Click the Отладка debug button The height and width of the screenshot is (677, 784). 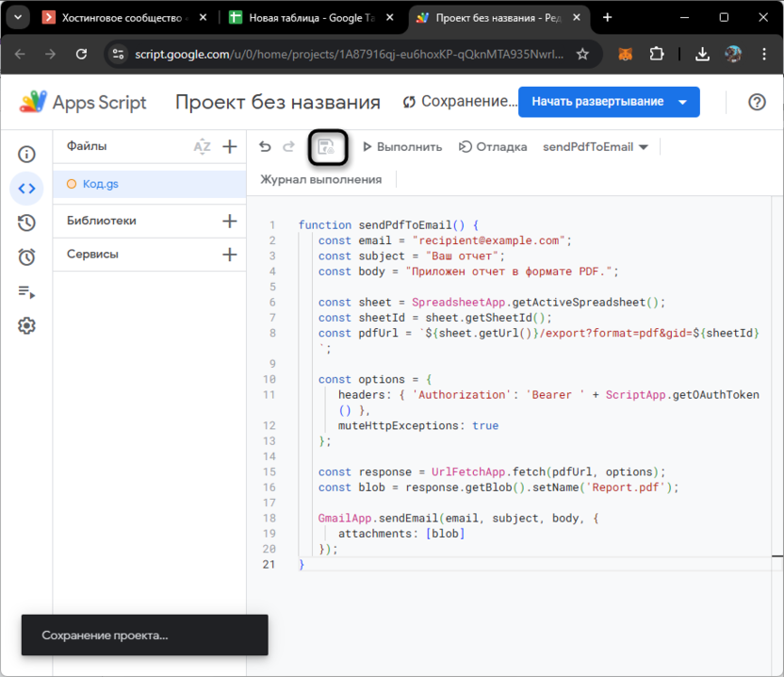493,147
